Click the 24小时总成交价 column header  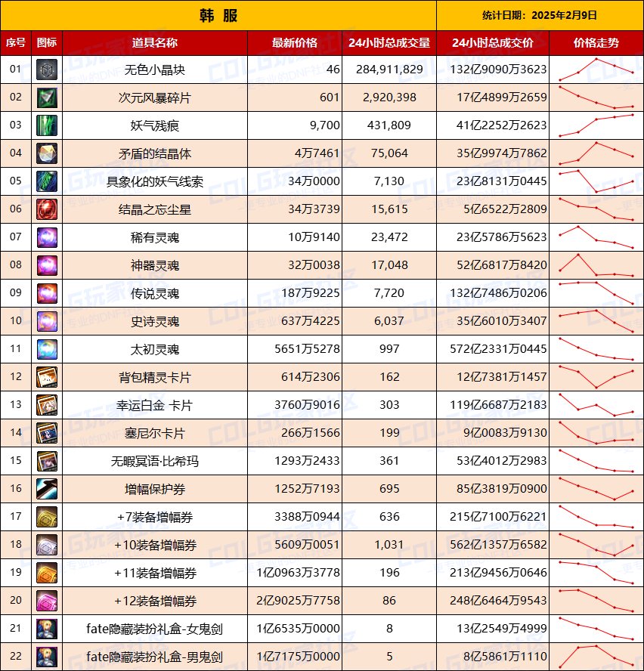coord(493,43)
